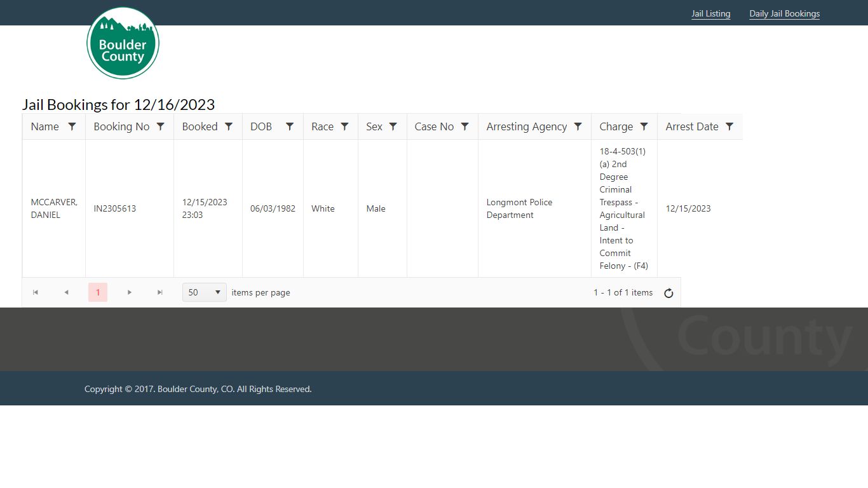Sort by the Arrest Date column header

click(x=692, y=126)
